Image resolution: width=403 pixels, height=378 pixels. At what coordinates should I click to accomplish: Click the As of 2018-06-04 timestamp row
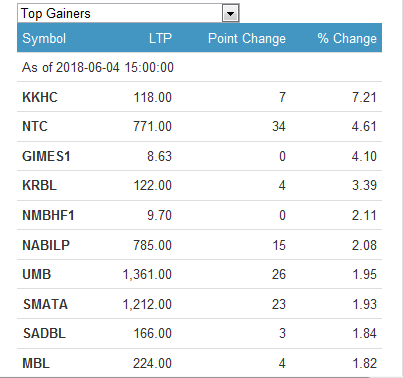tap(98, 67)
